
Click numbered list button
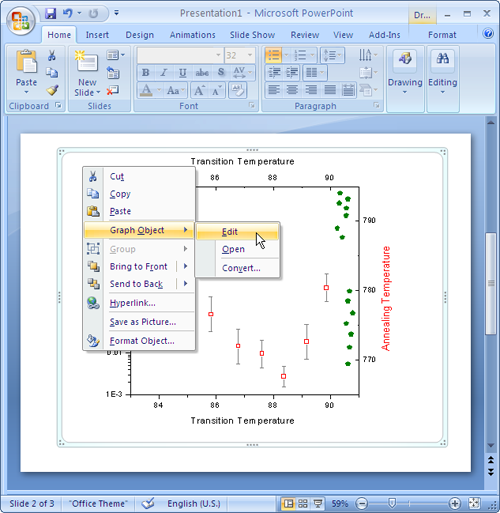click(x=300, y=55)
